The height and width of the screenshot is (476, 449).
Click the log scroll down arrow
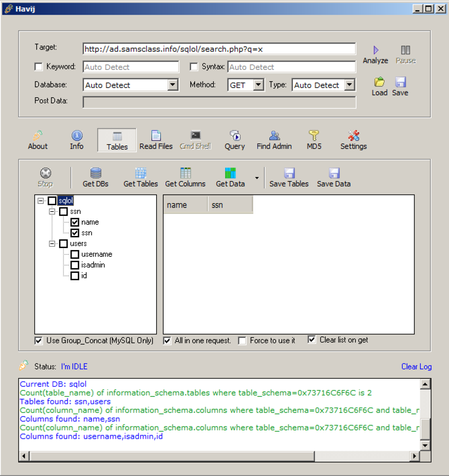425,445
